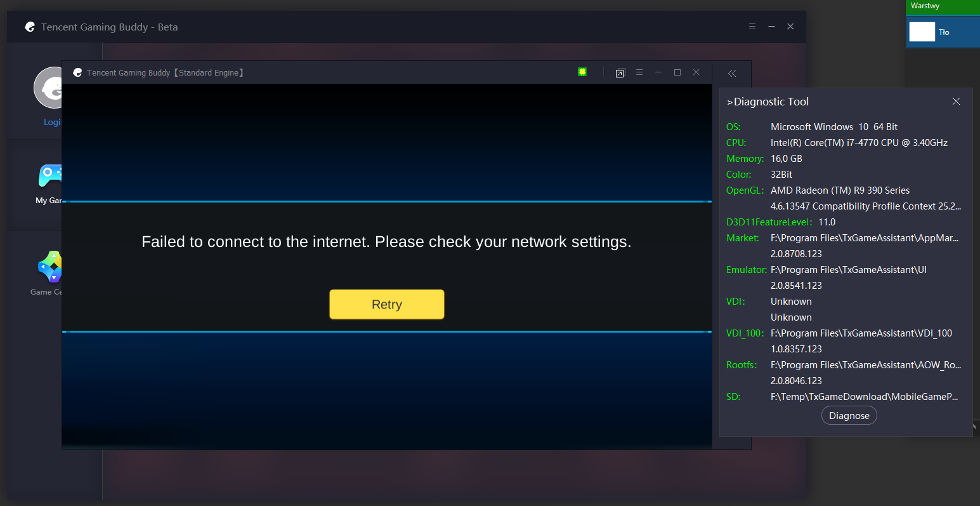Image resolution: width=980 pixels, height=506 pixels.
Task: Click the VDI_100 path text
Action: [861, 333]
